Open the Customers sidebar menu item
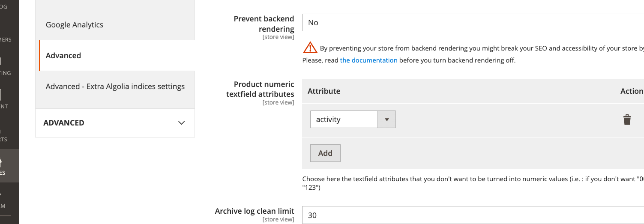 pos(6,39)
